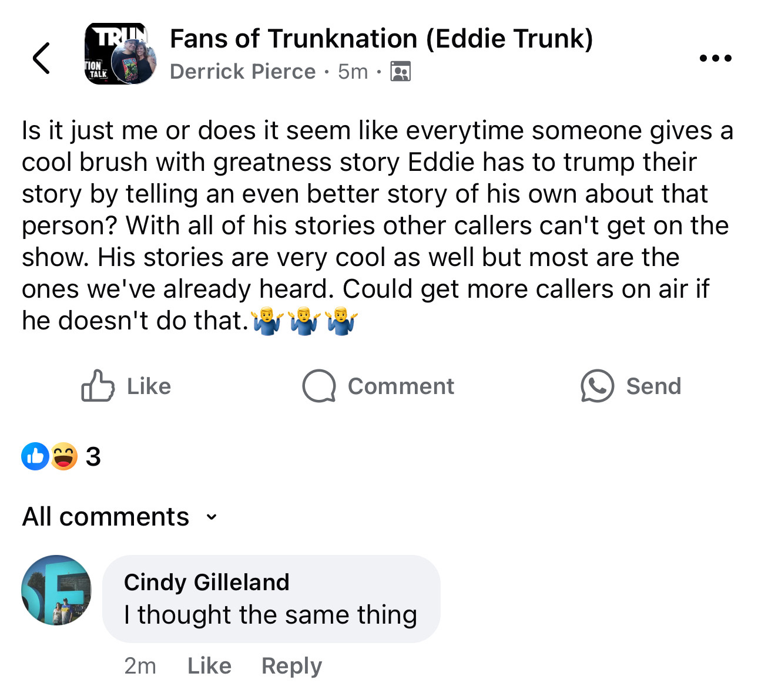Toggle Like on Derrick's post
This screenshot has width=758, height=700.
click(x=126, y=386)
